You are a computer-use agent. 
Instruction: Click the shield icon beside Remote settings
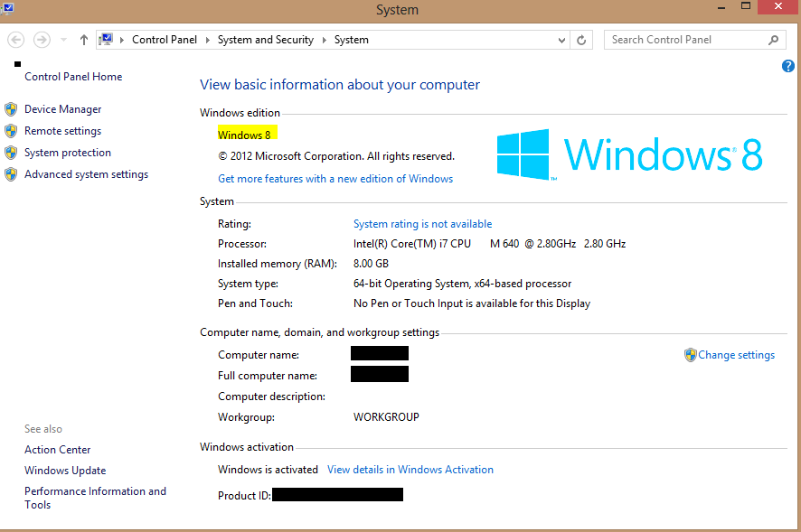(10, 130)
